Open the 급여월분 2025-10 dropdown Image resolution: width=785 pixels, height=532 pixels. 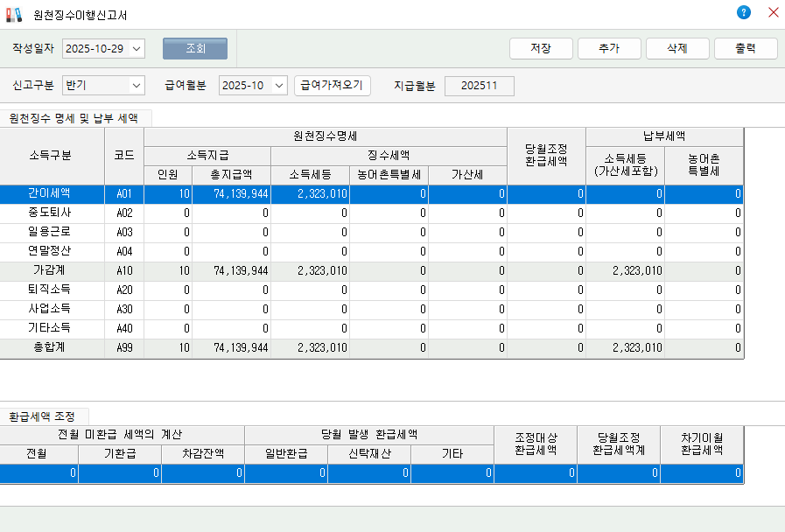(279, 86)
